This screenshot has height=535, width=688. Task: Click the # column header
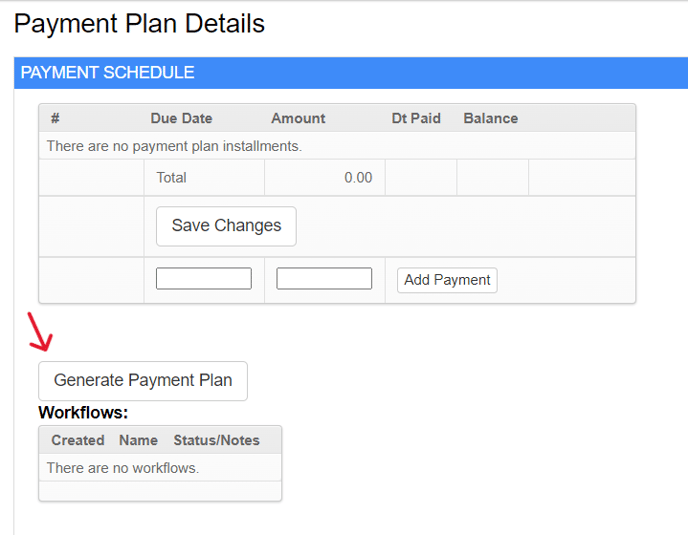point(55,118)
